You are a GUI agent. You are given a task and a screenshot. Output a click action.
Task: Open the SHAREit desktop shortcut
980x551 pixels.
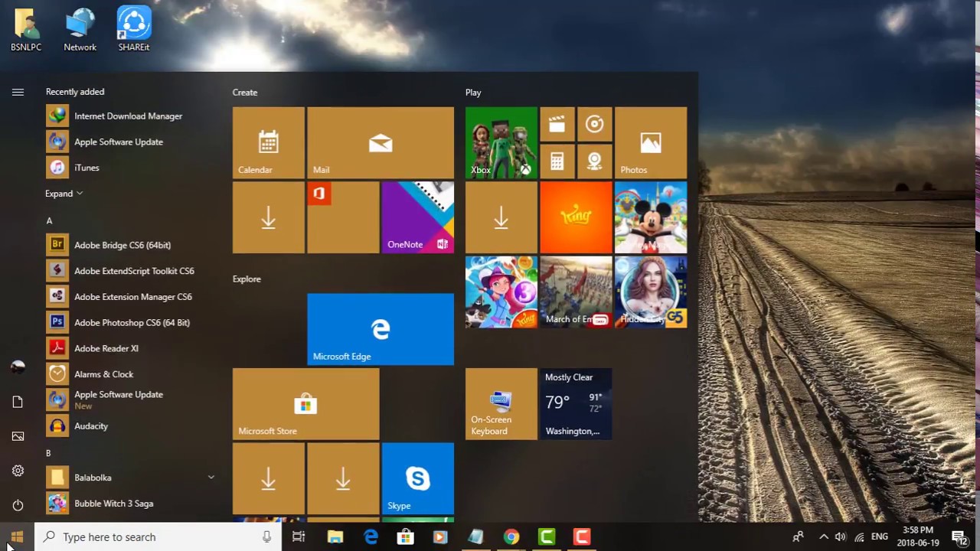134,30
